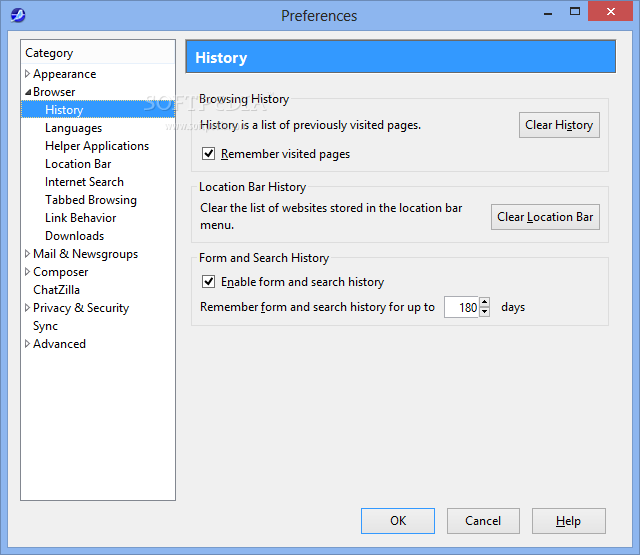Expand the Advanced category

(27, 344)
